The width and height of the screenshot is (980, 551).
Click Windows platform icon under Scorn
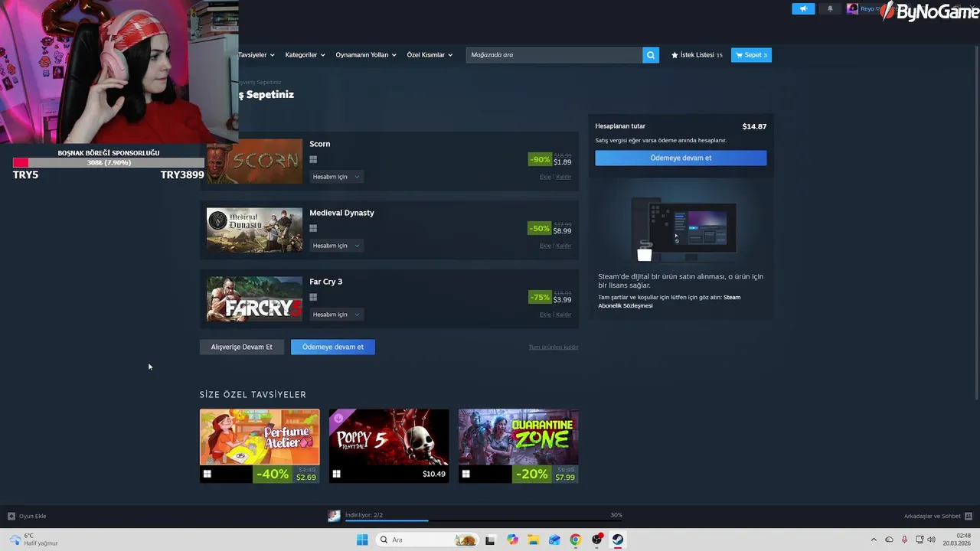pyautogui.click(x=313, y=159)
